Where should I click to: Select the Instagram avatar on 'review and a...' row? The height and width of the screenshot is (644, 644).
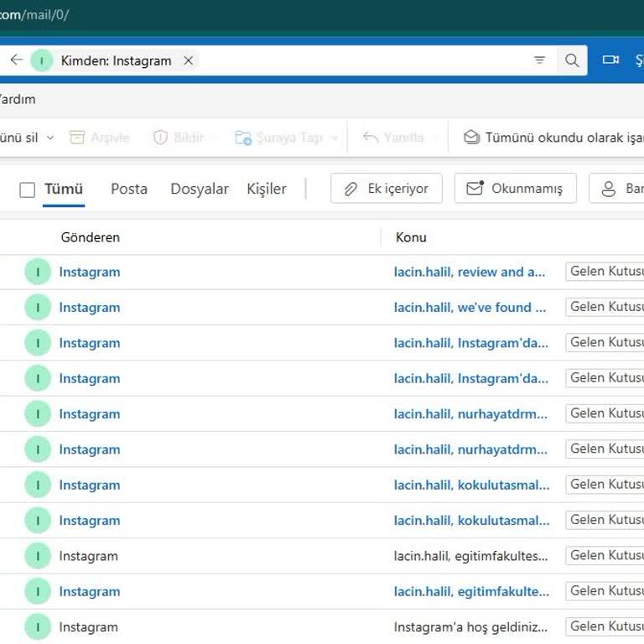pos(38,273)
